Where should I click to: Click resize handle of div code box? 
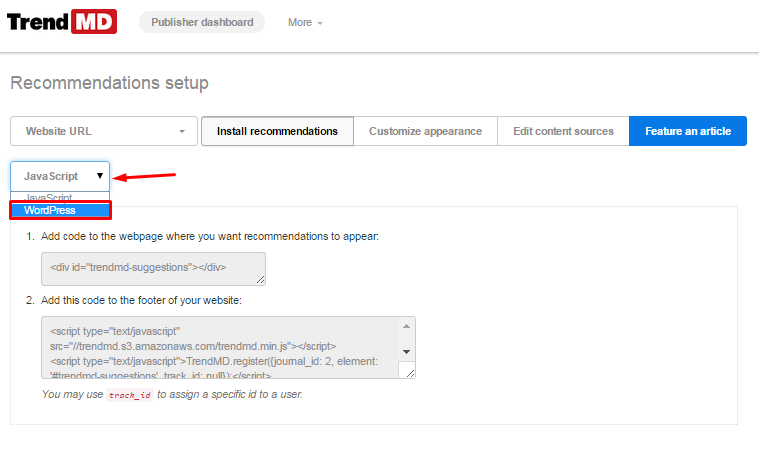click(260, 280)
